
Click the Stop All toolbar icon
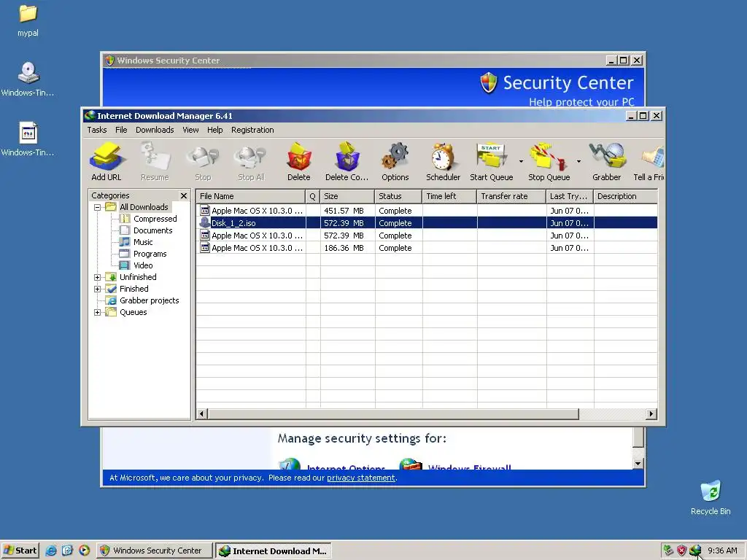tap(251, 161)
